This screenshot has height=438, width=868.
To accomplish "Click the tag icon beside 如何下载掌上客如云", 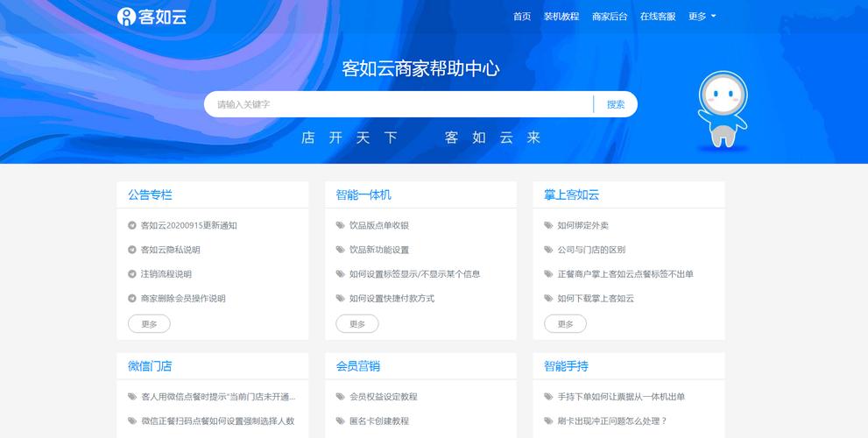I will coord(548,299).
